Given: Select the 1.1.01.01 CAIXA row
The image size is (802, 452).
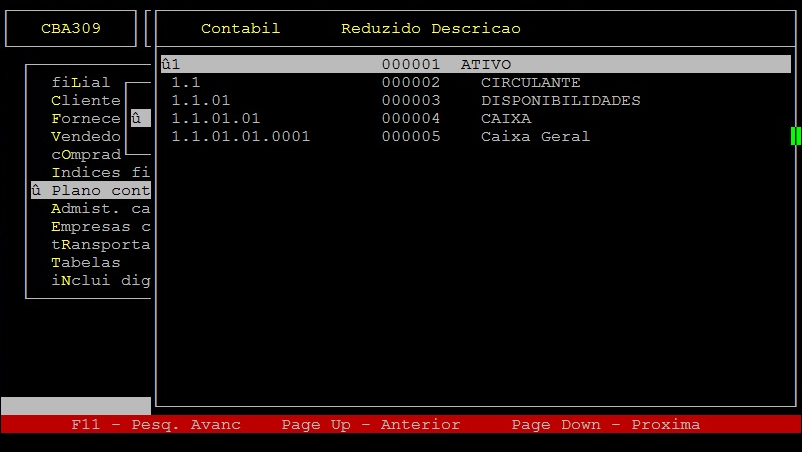Looking at the screenshot, I should 475,118.
